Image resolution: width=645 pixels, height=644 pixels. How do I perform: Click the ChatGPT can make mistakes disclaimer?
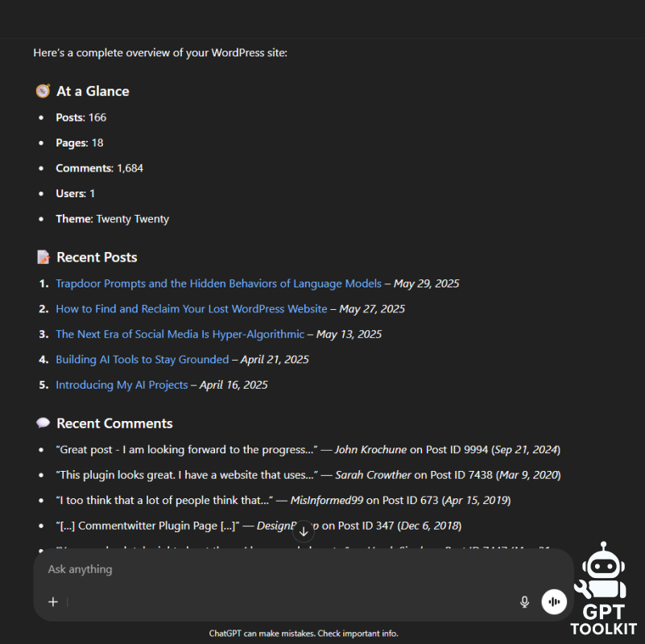304,634
